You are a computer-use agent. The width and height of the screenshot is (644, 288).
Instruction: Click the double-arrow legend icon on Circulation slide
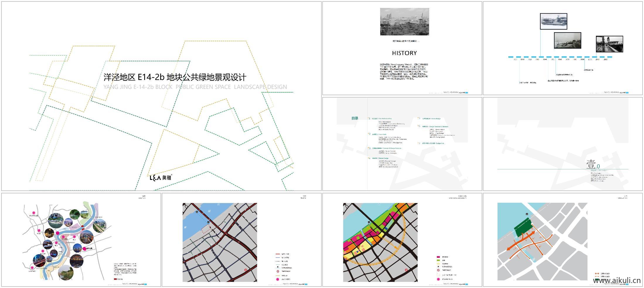pos(597,274)
